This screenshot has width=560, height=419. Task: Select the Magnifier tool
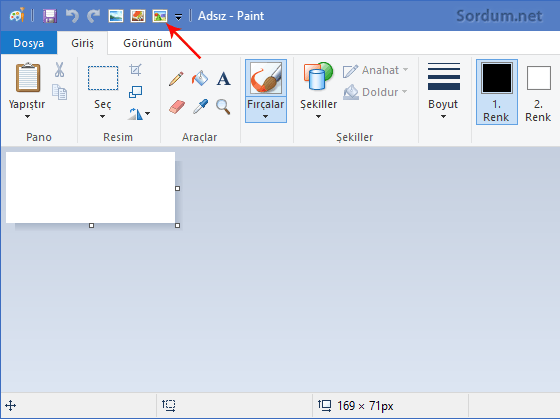pos(223,107)
